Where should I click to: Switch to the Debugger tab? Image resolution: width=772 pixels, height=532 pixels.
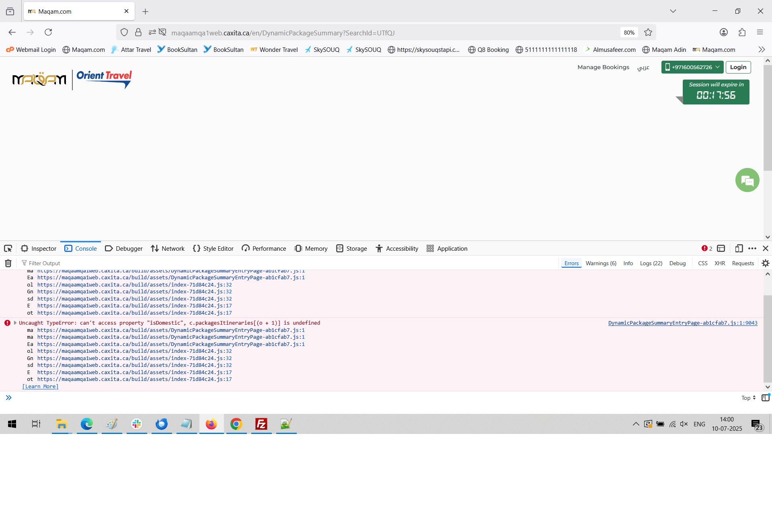click(124, 249)
